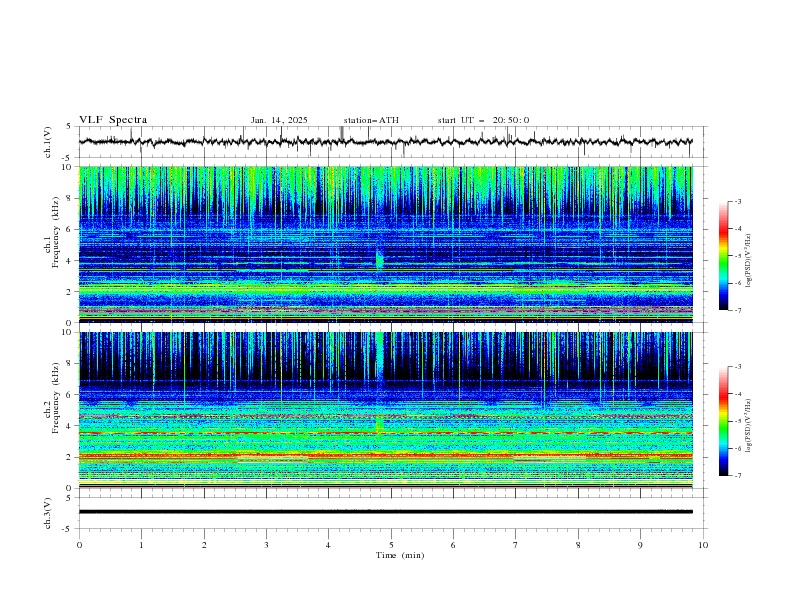Click the ch.1 voltage waveform trace

[x=385, y=142]
